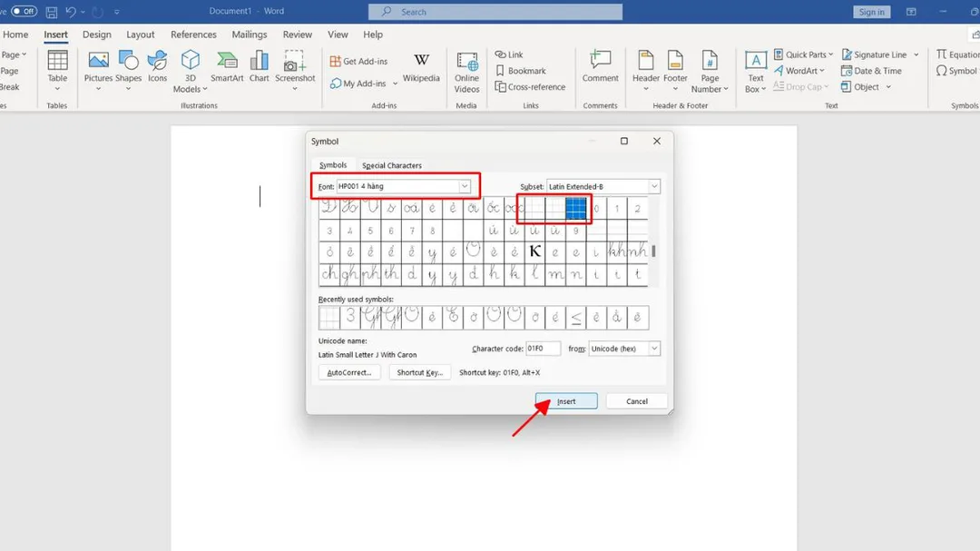Image resolution: width=980 pixels, height=551 pixels.
Task: Expand the 'from' Unicode (hex) dropdown
Action: [x=654, y=349]
